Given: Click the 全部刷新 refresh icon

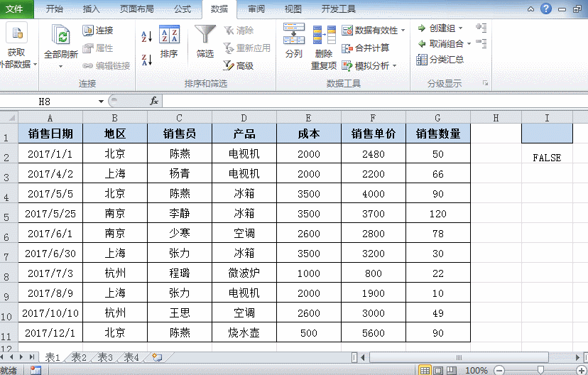Looking at the screenshot, I should [x=60, y=36].
